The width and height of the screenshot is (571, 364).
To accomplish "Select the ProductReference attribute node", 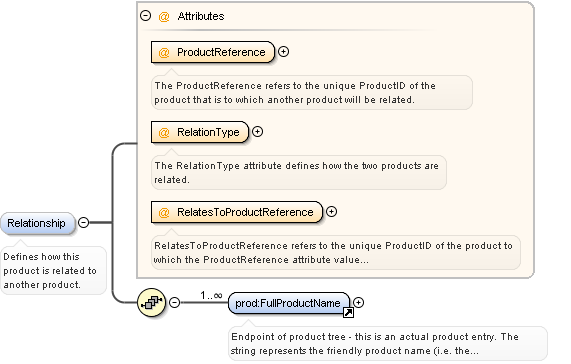I will click(x=213, y=52).
